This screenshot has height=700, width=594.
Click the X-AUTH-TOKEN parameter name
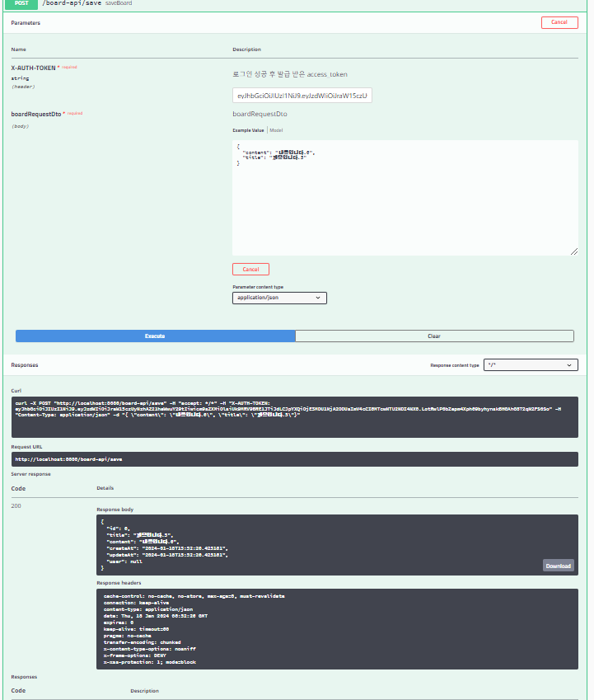click(x=34, y=68)
